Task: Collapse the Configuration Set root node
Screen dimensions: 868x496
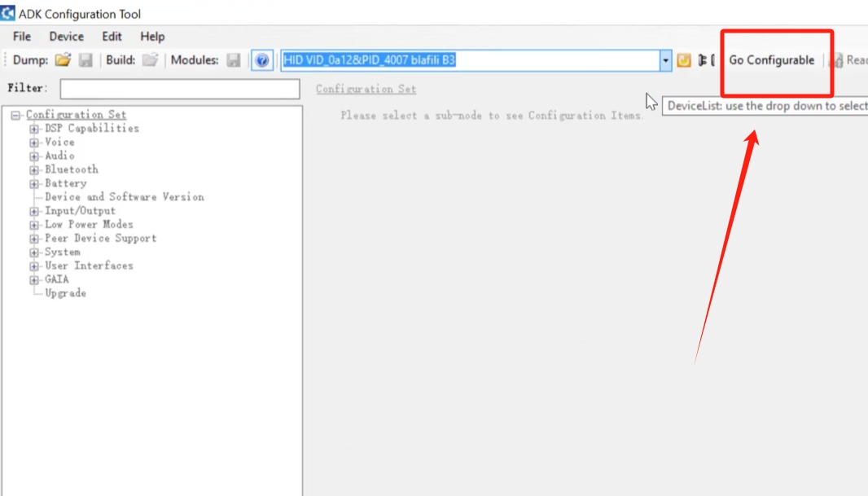Action: click(15, 115)
